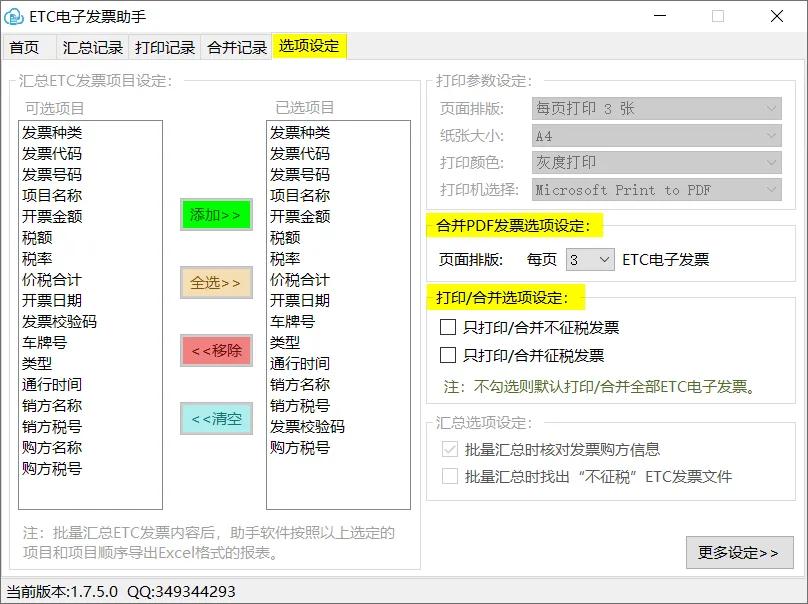Select 通行时间 in 已选项目 list

[300, 364]
